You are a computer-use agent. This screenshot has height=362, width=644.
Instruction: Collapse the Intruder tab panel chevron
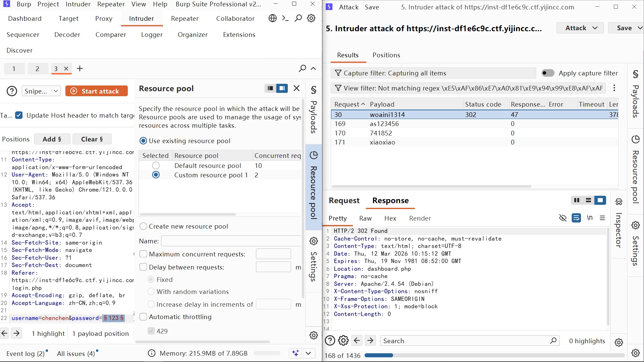(313, 69)
